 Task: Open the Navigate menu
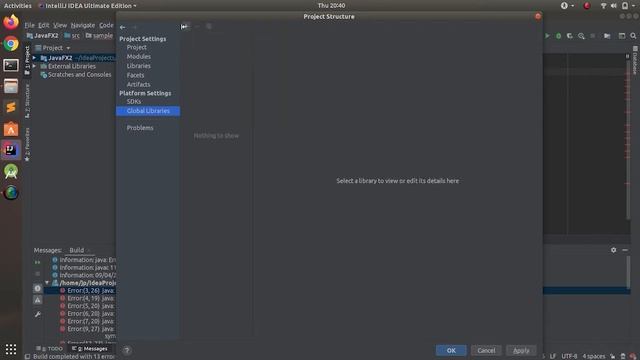[82, 25]
